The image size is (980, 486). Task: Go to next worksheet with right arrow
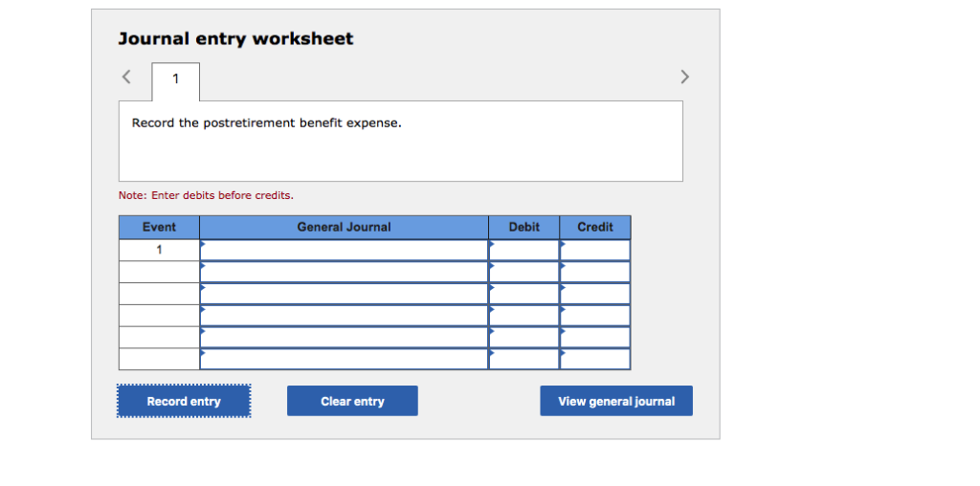pos(685,77)
